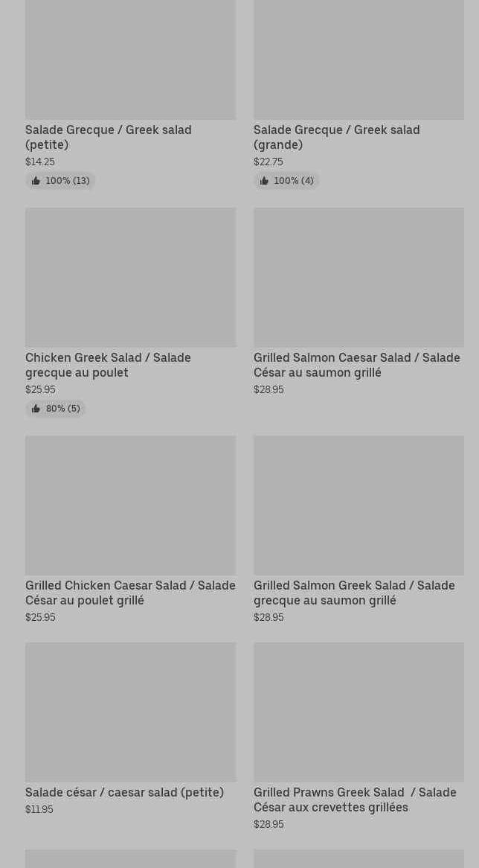479x868 pixels.
Task: Select Chicken Greek Salad item name
Action: (108, 365)
